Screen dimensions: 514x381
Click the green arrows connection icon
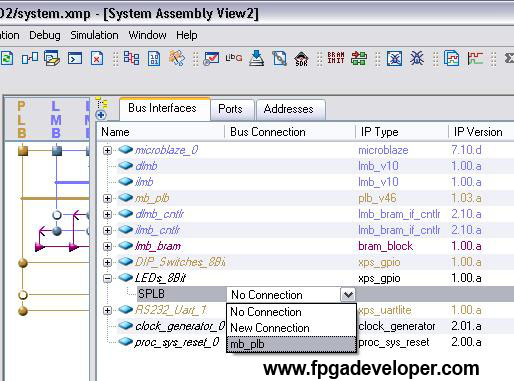(359, 58)
